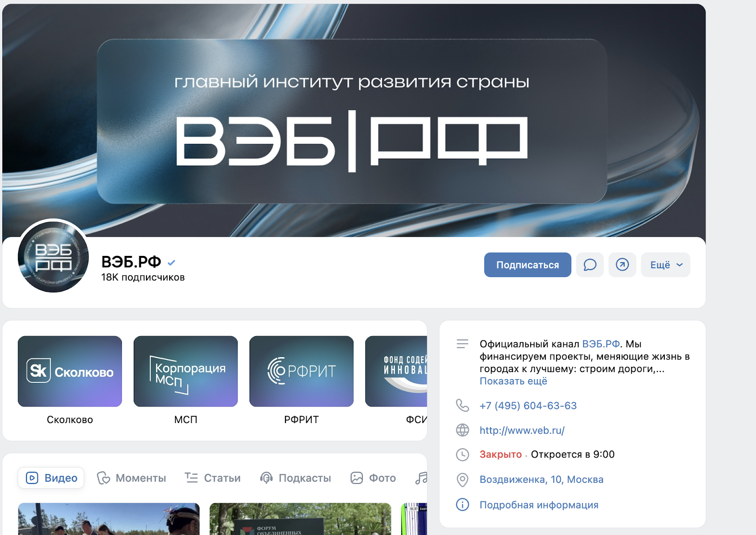Viewport: 756px width, 535px height.
Task: Click the РФРИТ label under the card
Action: [x=301, y=419]
